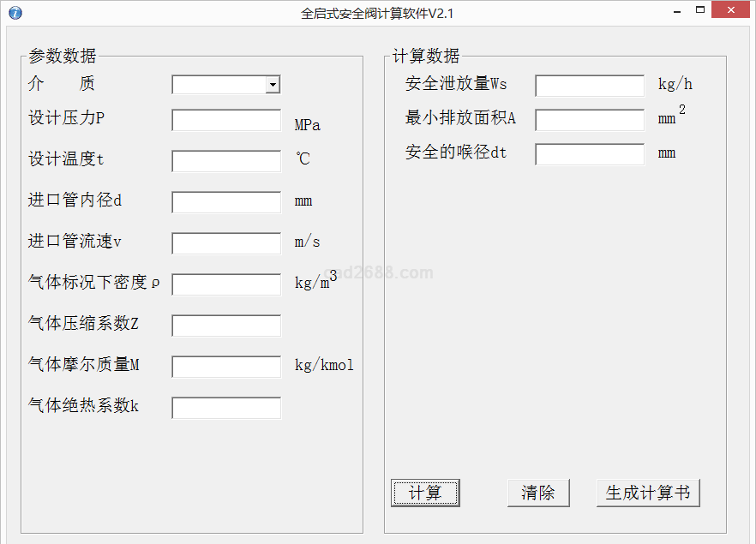Maximize the application window

click(x=700, y=11)
